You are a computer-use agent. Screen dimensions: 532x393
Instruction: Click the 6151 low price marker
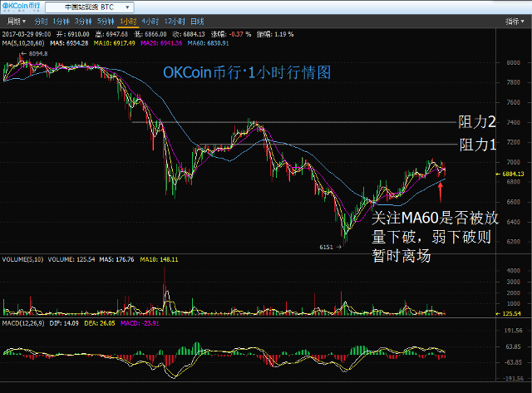coord(330,248)
